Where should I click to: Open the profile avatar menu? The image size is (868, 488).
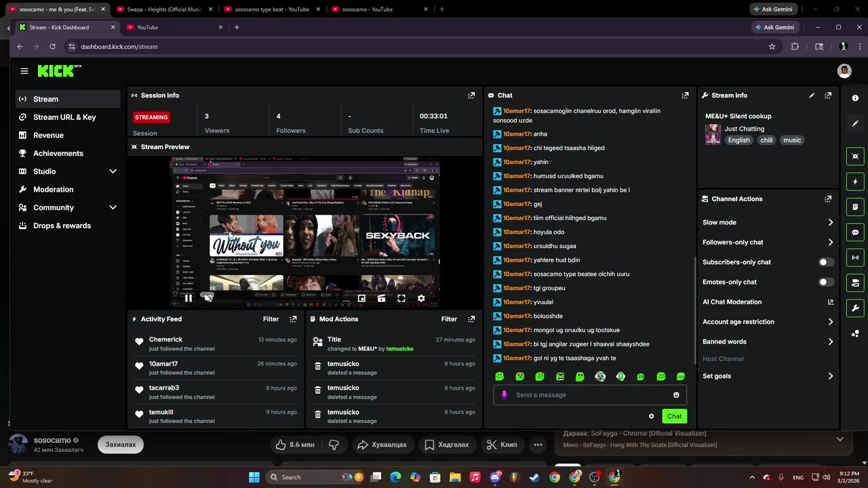[x=844, y=70]
